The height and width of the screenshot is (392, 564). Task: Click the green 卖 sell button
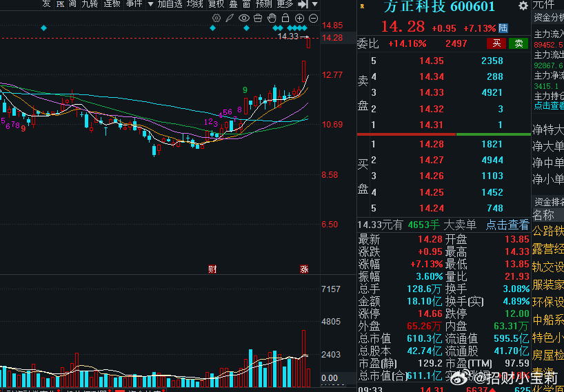pyautogui.click(x=518, y=43)
